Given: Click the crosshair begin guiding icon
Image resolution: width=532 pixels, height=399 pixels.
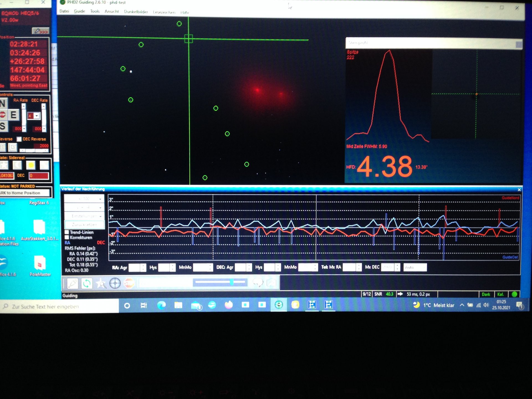Looking at the screenshot, I should click(x=115, y=283).
